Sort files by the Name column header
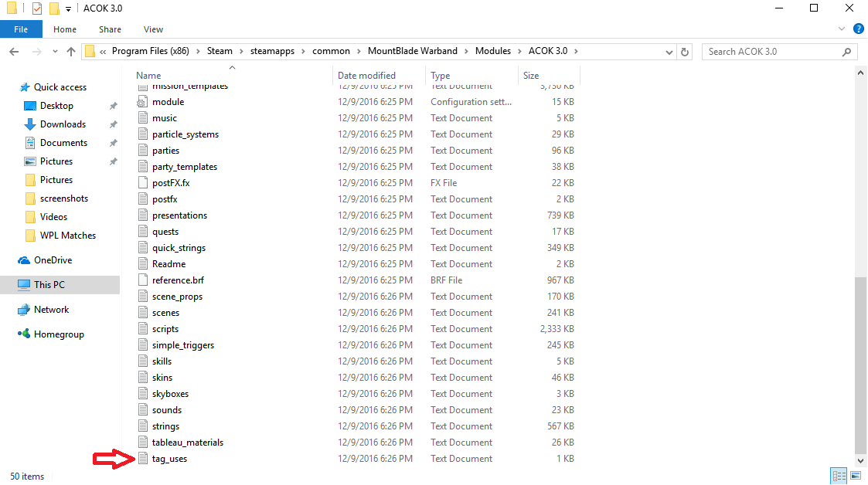The width and height of the screenshot is (868, 485). tap(148, 75)
